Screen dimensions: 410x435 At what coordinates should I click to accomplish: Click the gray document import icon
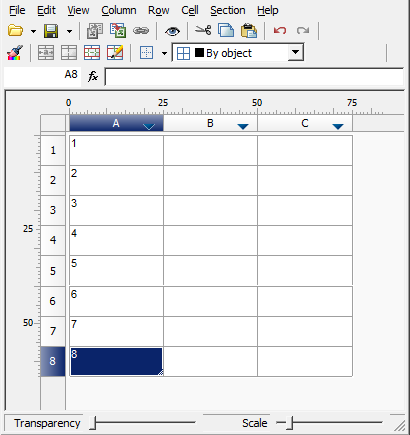(95, 31)
